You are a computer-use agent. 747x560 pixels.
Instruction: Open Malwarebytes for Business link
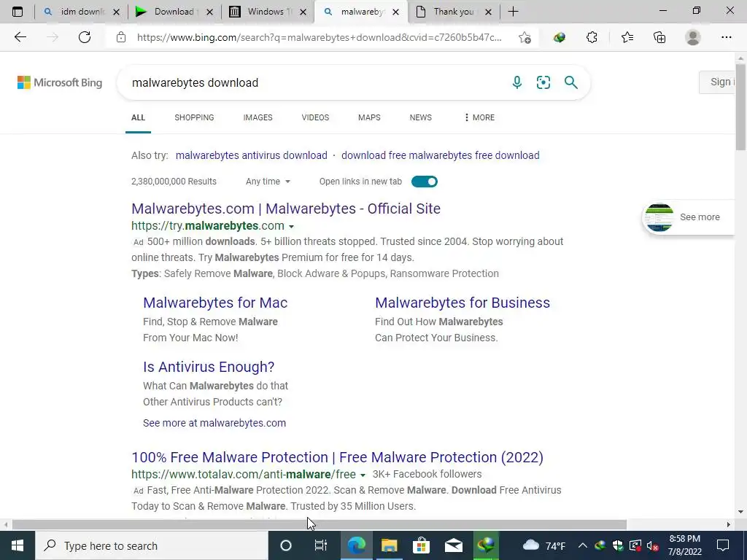coord(462,303)
